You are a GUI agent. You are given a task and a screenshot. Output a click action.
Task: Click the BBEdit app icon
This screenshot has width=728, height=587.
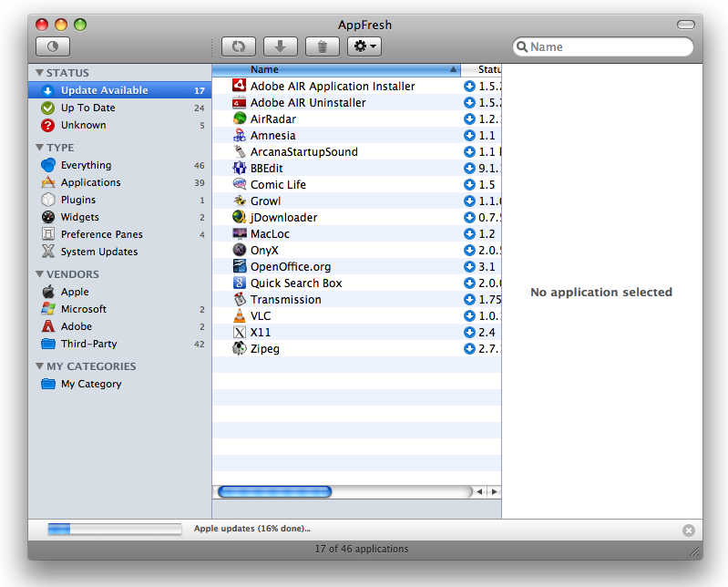pos(239,168)
